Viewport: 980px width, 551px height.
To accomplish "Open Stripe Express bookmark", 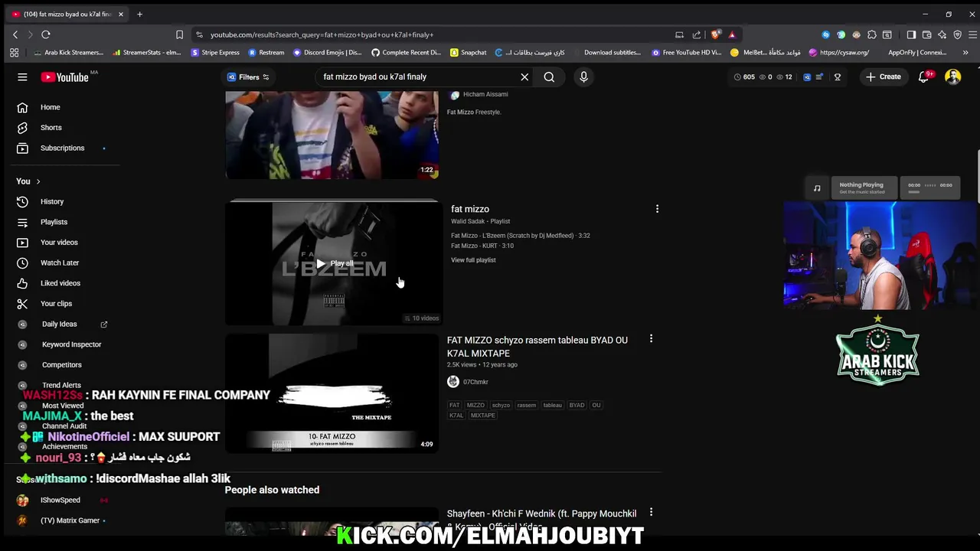I will pos(215,53).
